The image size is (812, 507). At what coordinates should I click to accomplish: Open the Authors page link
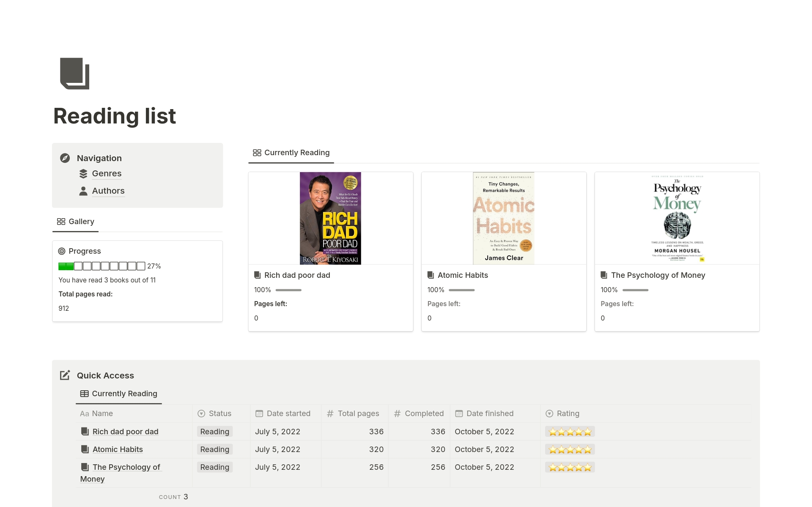coord(108,191)
